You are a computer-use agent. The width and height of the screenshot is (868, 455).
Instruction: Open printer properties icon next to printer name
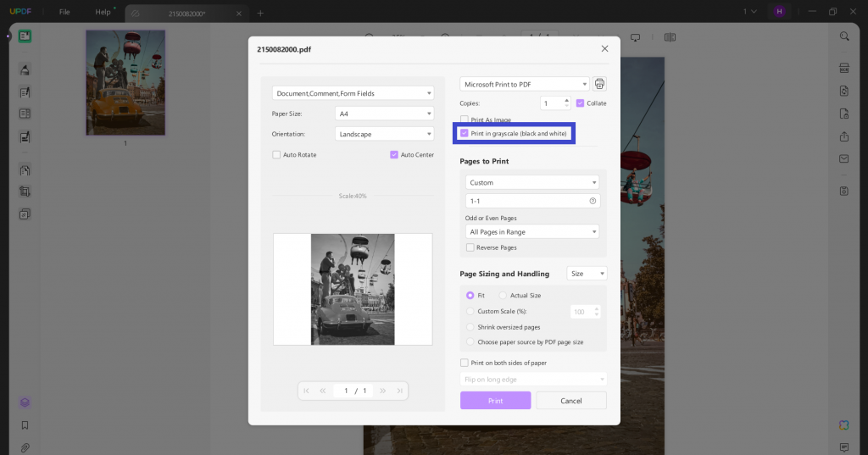[599, 84]
